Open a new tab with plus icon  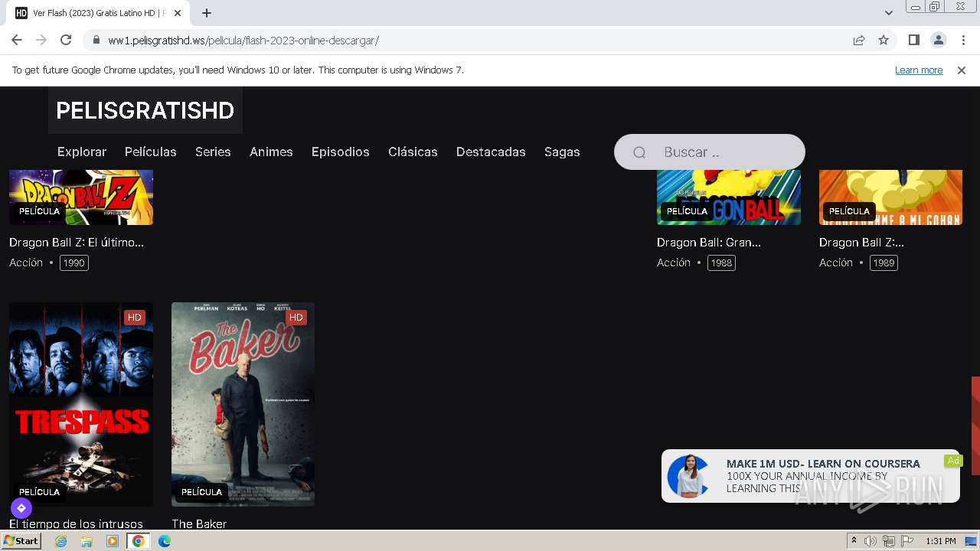pos(207,13)
